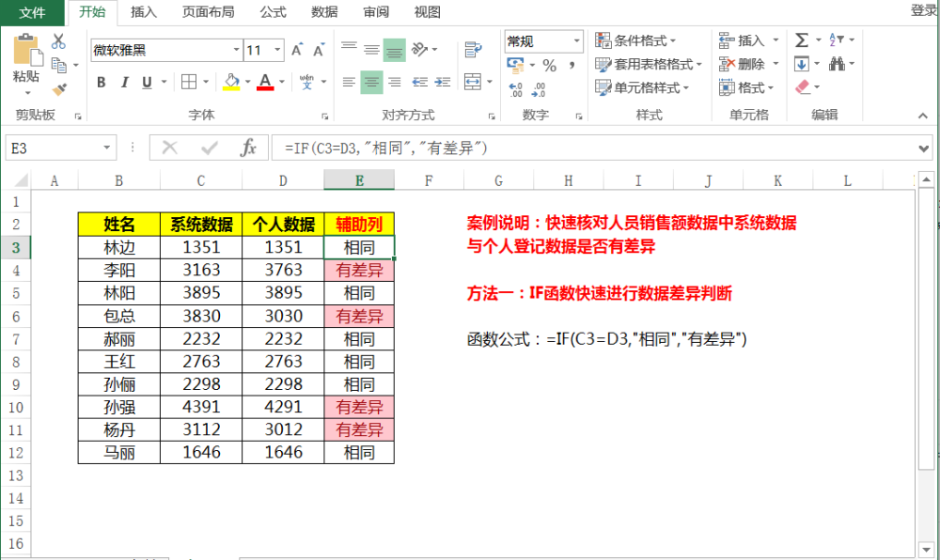
Task: Expand the 单元格样式 menu
Action: tap(642, 87)
